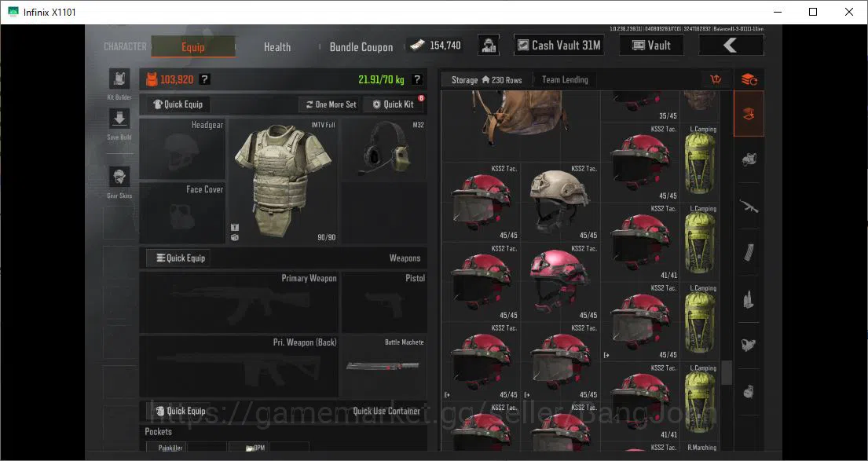Image resolution: width=868 pixels, height=461 pixels.
Task: Click the orange vest value icon
Action: click(151, 79)
